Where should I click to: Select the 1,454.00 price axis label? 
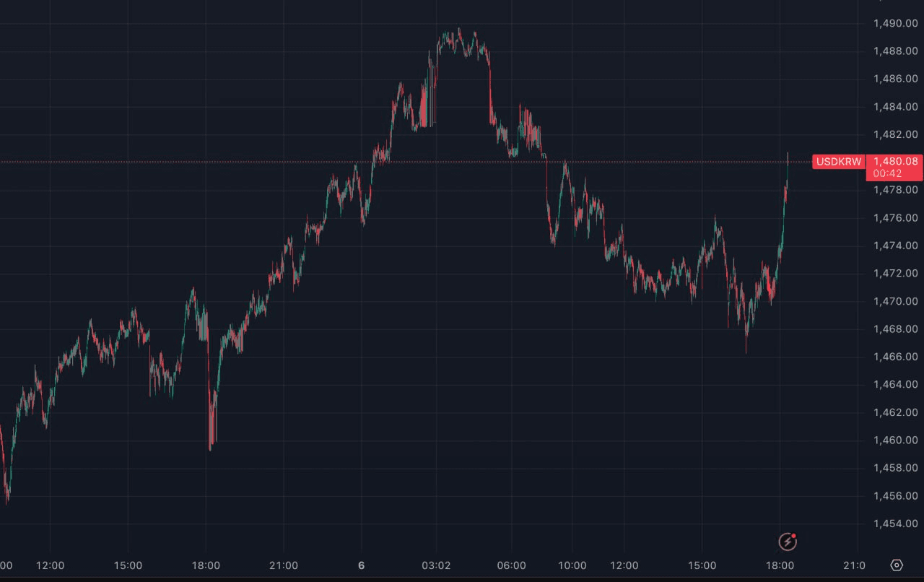tap(895, 524)
